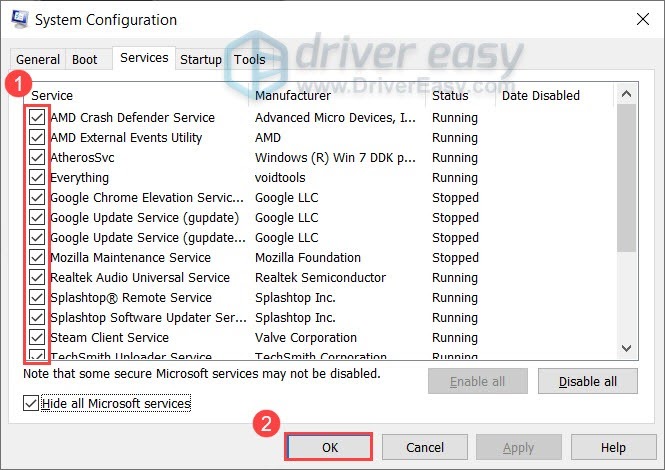Click the Cancel button
The width and height of the screenshot is (665, 470).
pyautogui.click(x=424, y=447)
